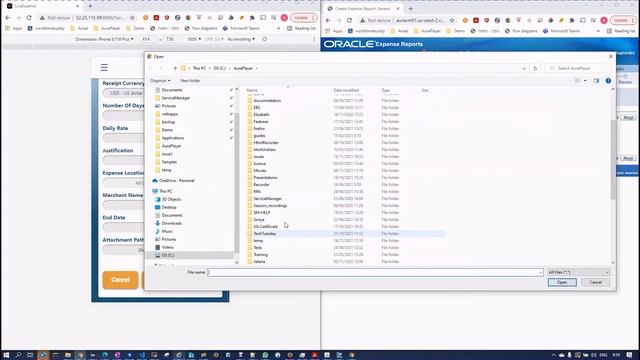
Task: Click Update button in right browser window
Action: (x=623, y=20)
